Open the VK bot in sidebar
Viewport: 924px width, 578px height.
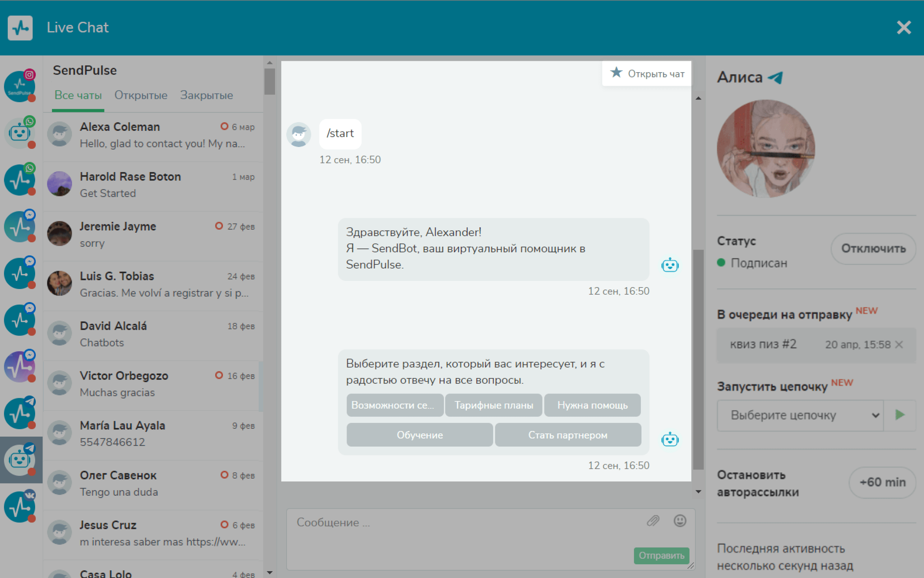pos(20,507)
